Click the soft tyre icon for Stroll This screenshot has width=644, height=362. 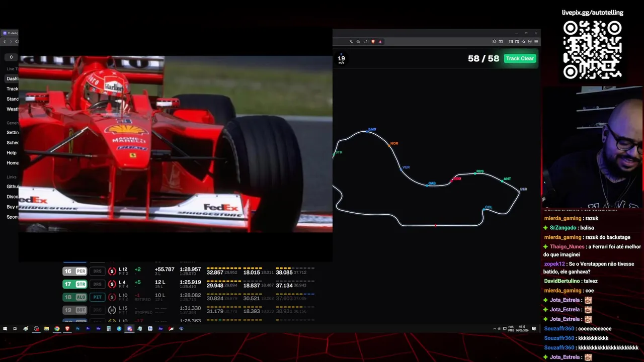[112, 285]
